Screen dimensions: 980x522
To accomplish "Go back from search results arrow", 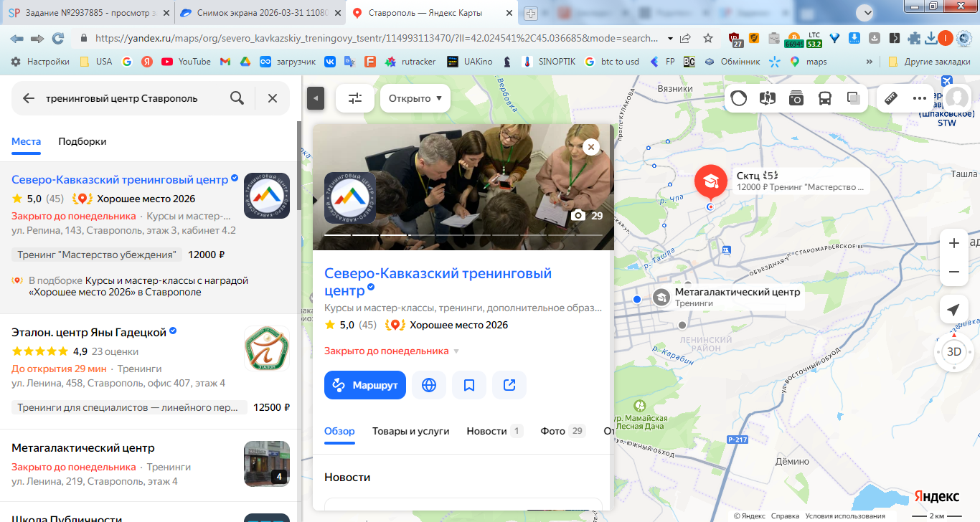I will click(x=29, y=98).
